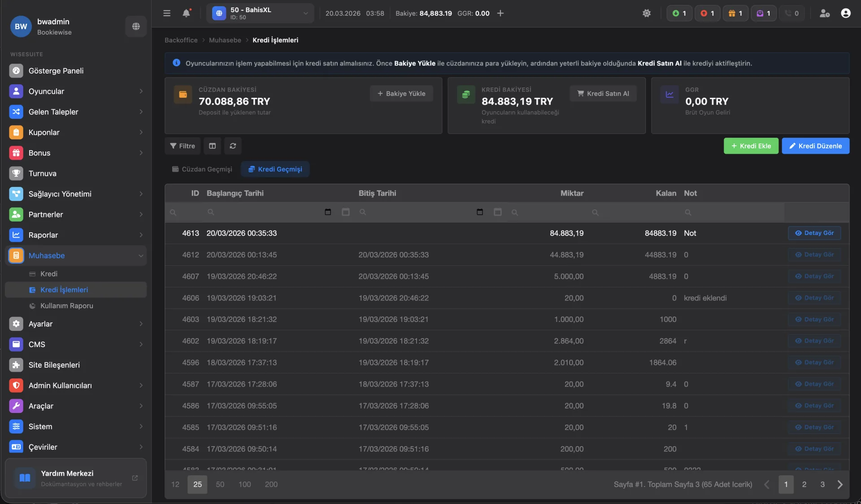Image resolution: width=861 pixels, height=504 pixels.
Task: Click the refresh icon next to Filtre
Action: click(x=233, y=146)
